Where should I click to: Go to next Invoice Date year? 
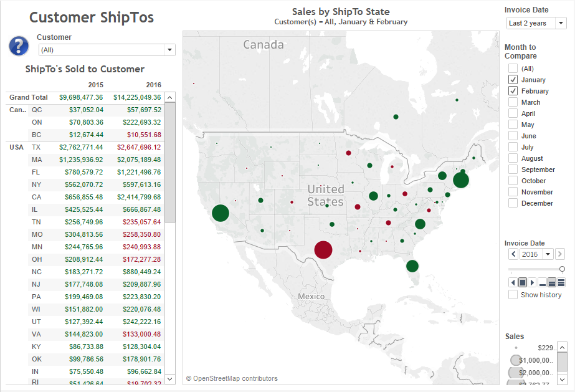pos(559,254)
